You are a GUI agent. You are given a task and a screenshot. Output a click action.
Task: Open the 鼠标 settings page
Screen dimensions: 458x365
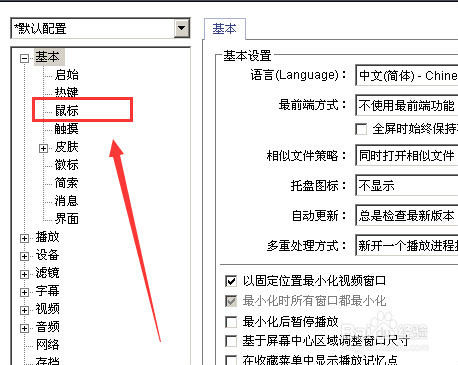pyautogui.click(x=67, y=110)
